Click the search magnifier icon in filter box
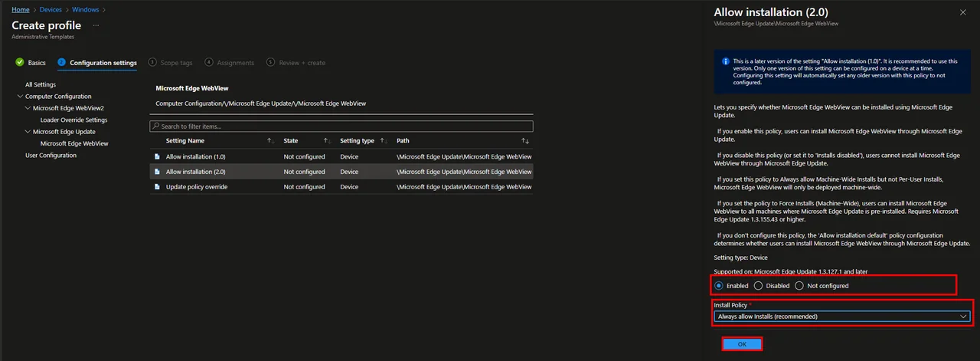Image resolution: width=980 pixels, height=361 pixels. point(156,126)
